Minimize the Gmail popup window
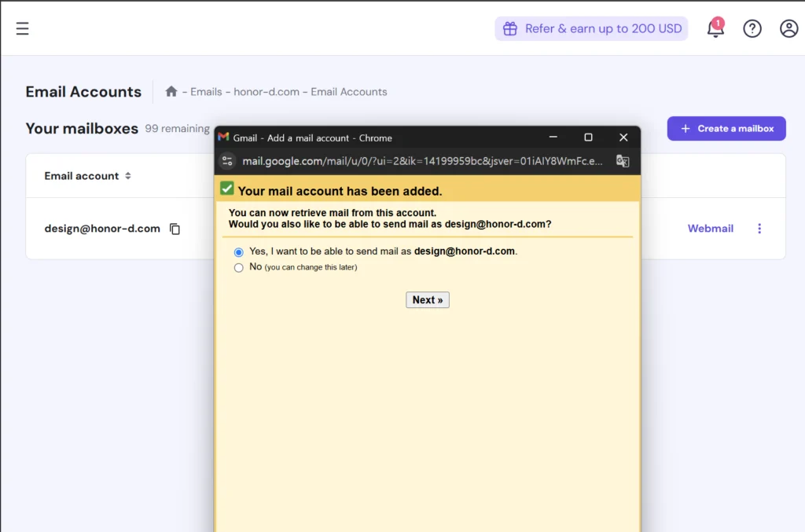This screenshot has height=532, width=805. coord(553,137)
